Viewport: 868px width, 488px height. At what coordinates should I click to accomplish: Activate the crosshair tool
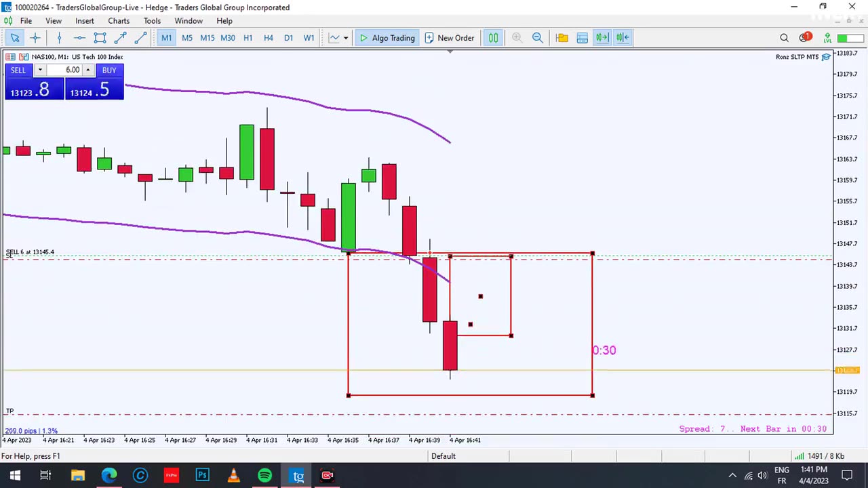[x=35, y=38]
